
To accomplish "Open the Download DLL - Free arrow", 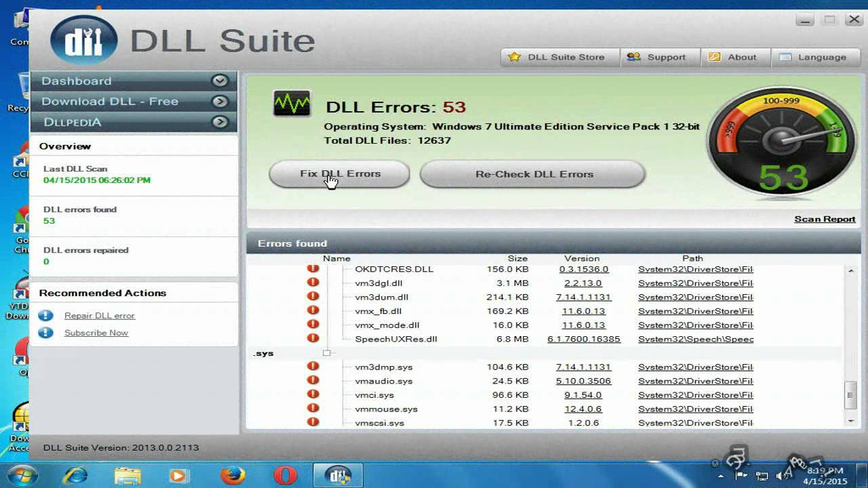I will (219, 102).
